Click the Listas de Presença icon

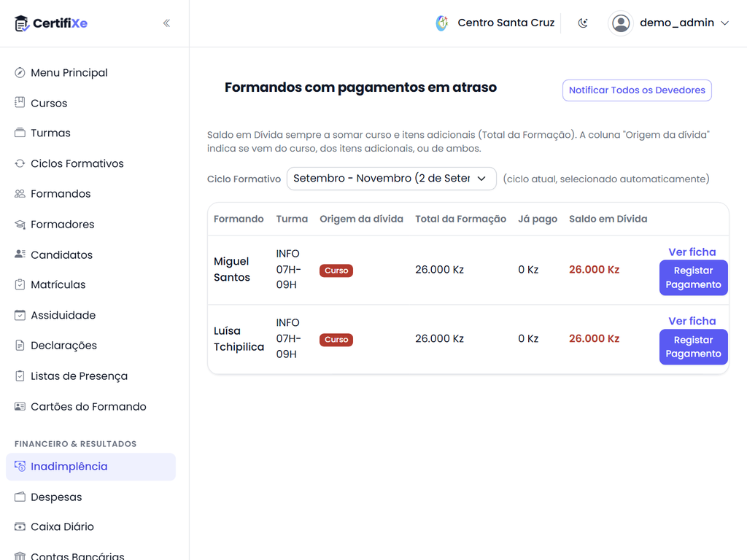(x=20, y=376)
